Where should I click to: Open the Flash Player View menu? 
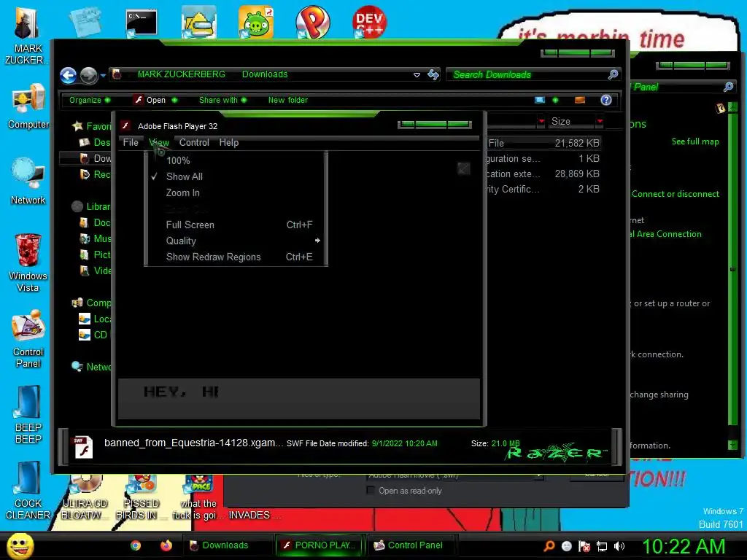click(159, 142)
